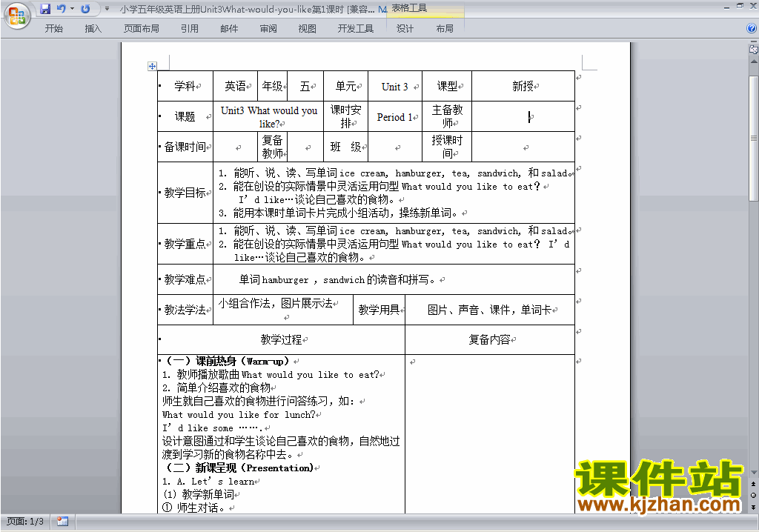
Task: Click the 课题 table cell
Action: tap(185, 116)
